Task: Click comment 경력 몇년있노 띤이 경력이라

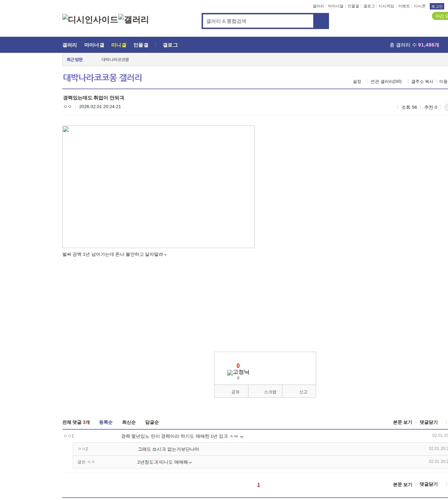Action: [182, 436]
